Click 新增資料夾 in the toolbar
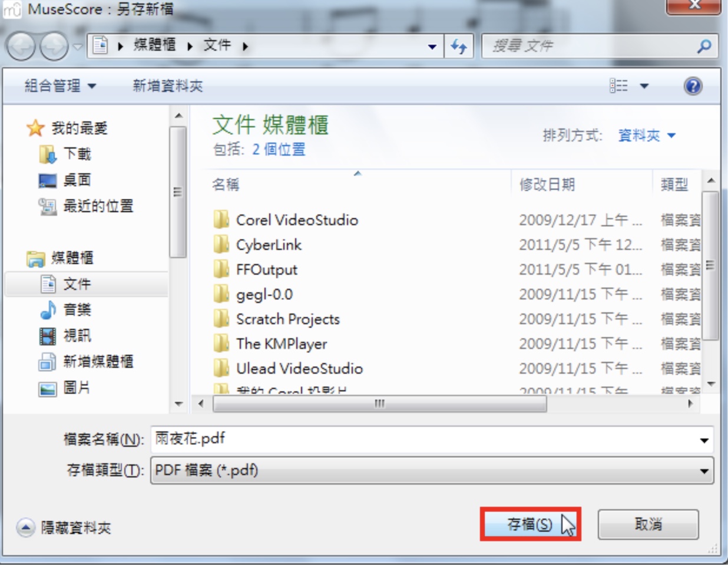The height and width of the screenshot is (567, 728). point(167,86)
